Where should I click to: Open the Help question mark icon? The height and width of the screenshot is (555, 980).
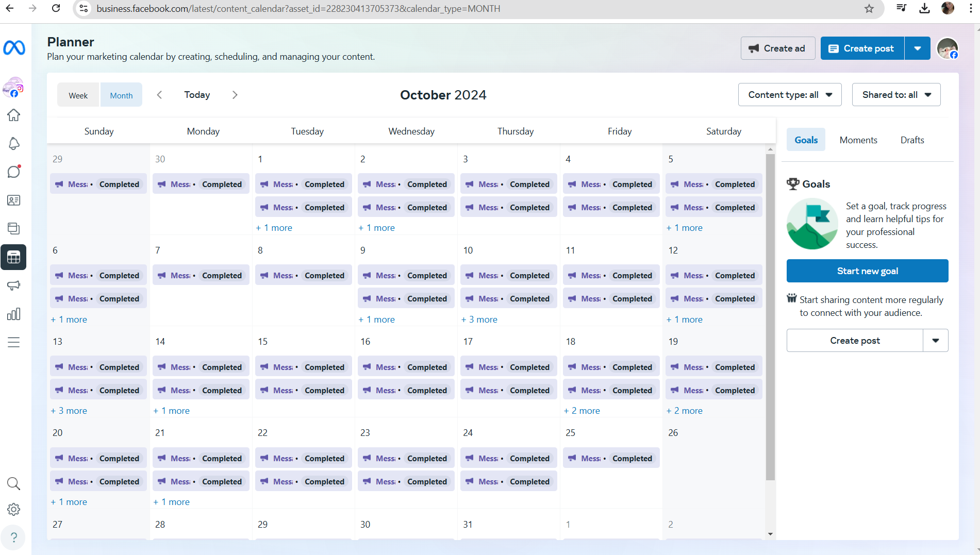coord(14,537)
